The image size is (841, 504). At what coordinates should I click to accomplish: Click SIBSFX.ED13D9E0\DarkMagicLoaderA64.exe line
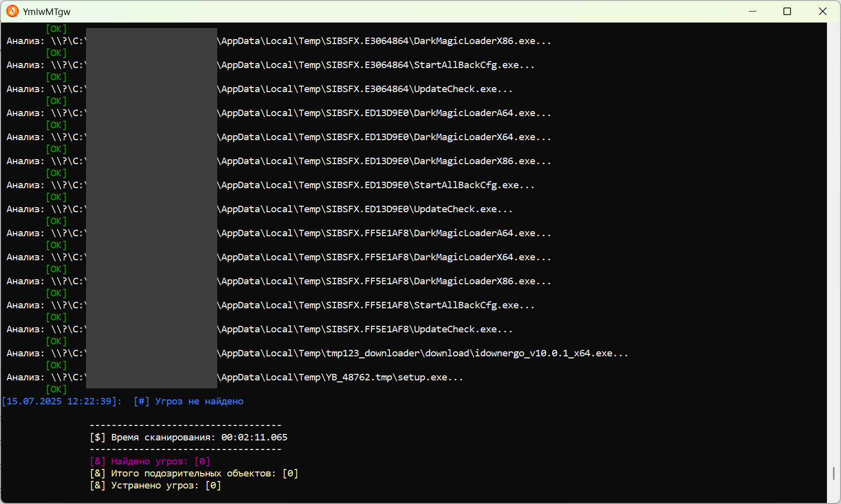[279, 113]
